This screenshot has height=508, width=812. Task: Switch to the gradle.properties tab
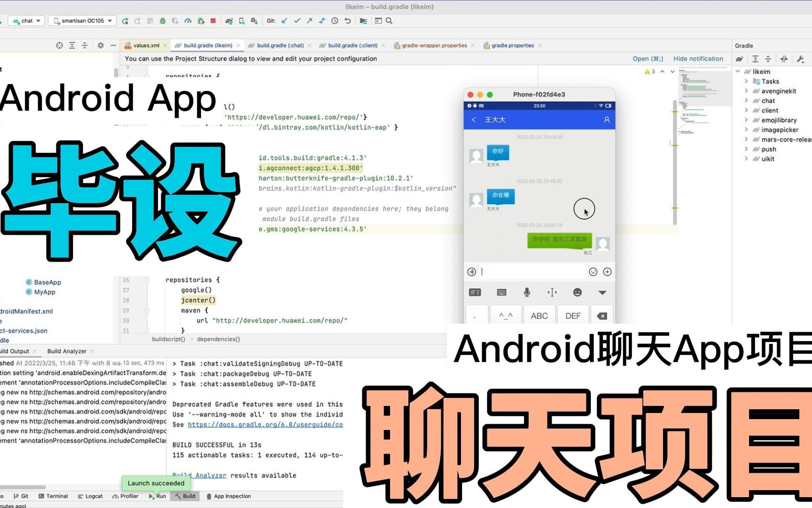pyautogui.click(x=512, y=45)
